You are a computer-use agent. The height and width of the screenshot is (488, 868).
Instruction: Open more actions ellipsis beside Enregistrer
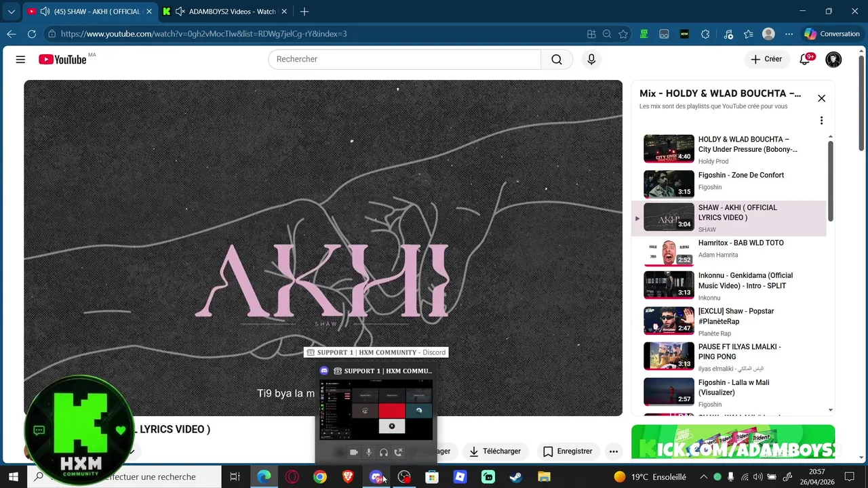(614, 451)
